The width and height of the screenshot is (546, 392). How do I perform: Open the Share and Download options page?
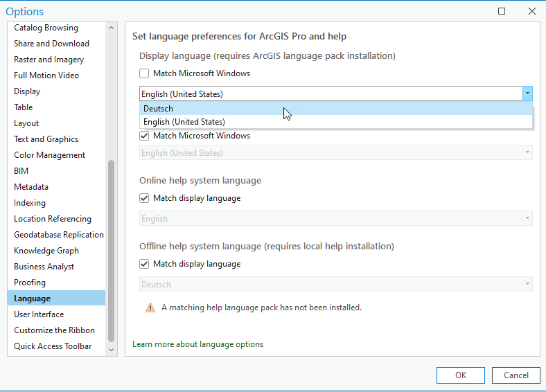coord(56,44)
